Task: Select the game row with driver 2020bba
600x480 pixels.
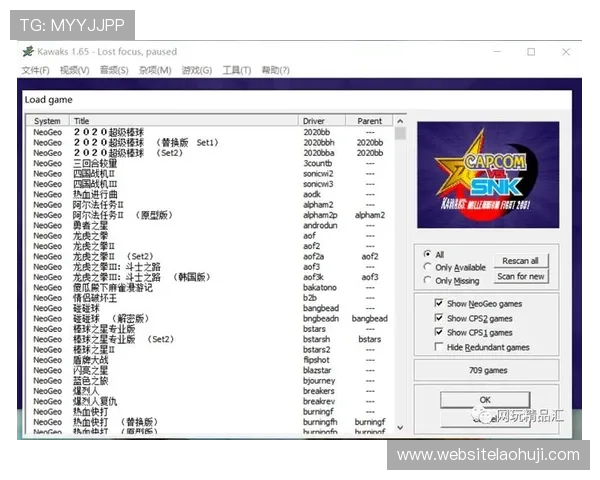Action: tap(210, 153)
